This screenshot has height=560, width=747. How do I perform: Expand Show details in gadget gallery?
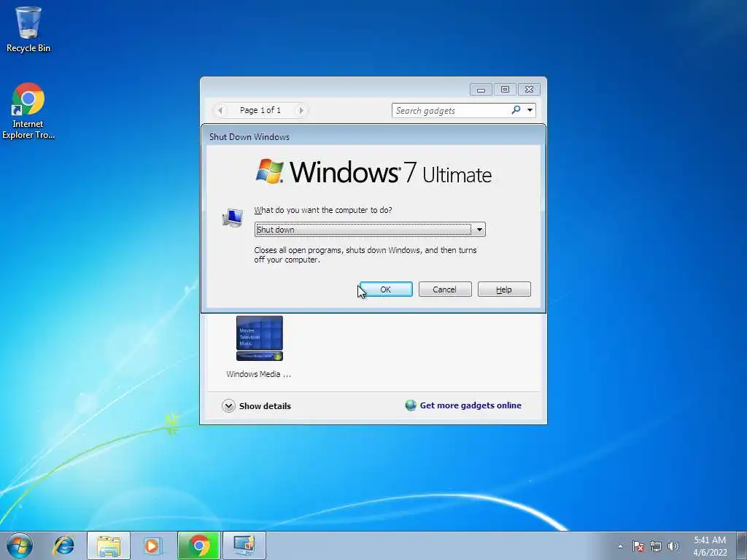(256, 405)
